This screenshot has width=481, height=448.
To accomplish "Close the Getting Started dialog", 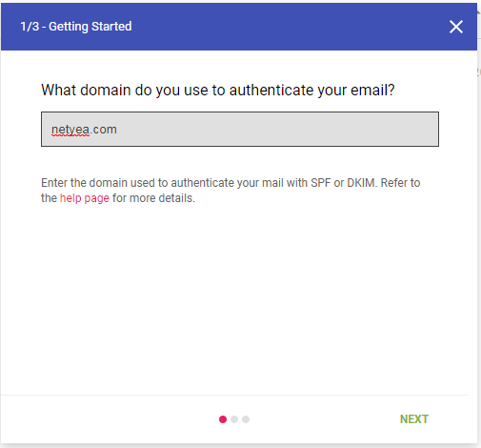I will [456, 27].
